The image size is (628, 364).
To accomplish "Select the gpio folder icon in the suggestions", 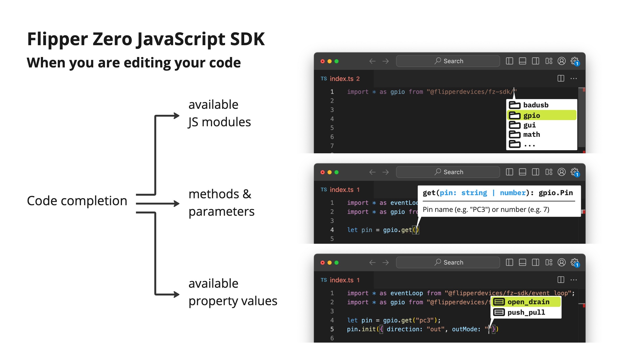I will 515,115.
